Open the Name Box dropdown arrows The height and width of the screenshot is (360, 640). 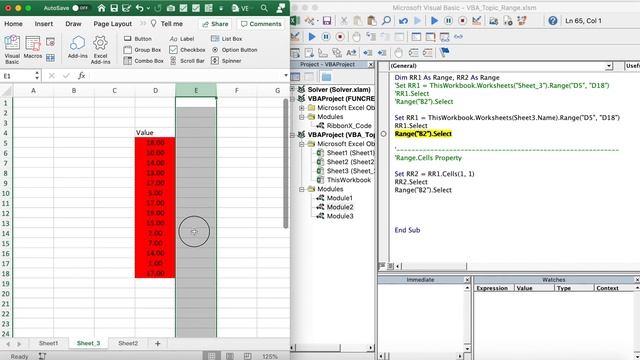(37, 76)
